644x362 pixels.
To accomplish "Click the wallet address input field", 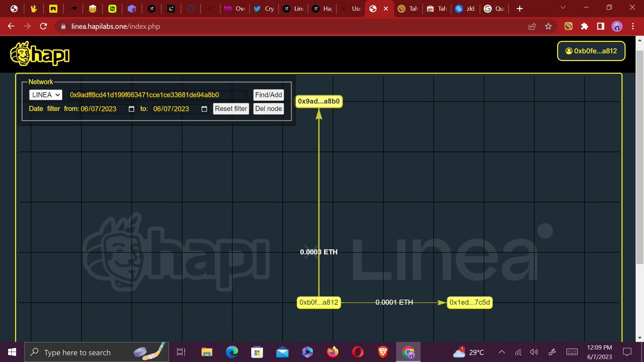I will (x=157, y=95).
